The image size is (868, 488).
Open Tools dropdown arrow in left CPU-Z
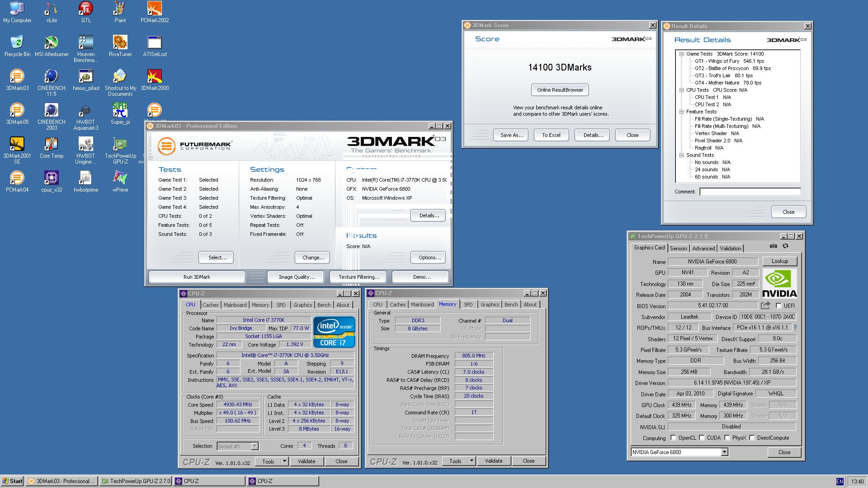pos(284,461)
